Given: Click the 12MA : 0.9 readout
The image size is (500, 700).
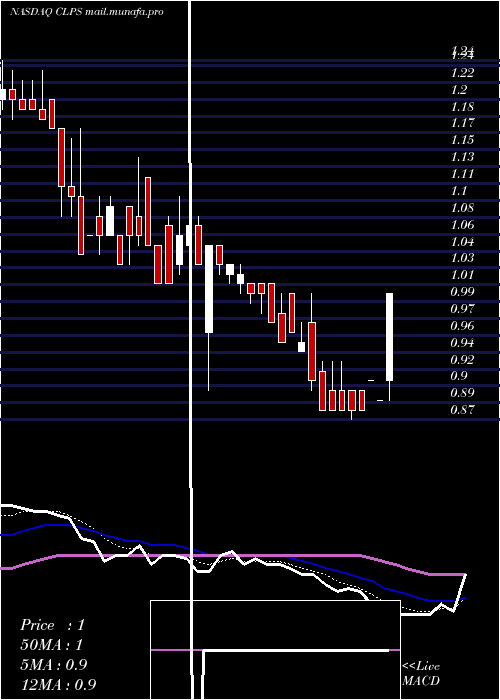Looking at the screenshot, I should point(58,684).
